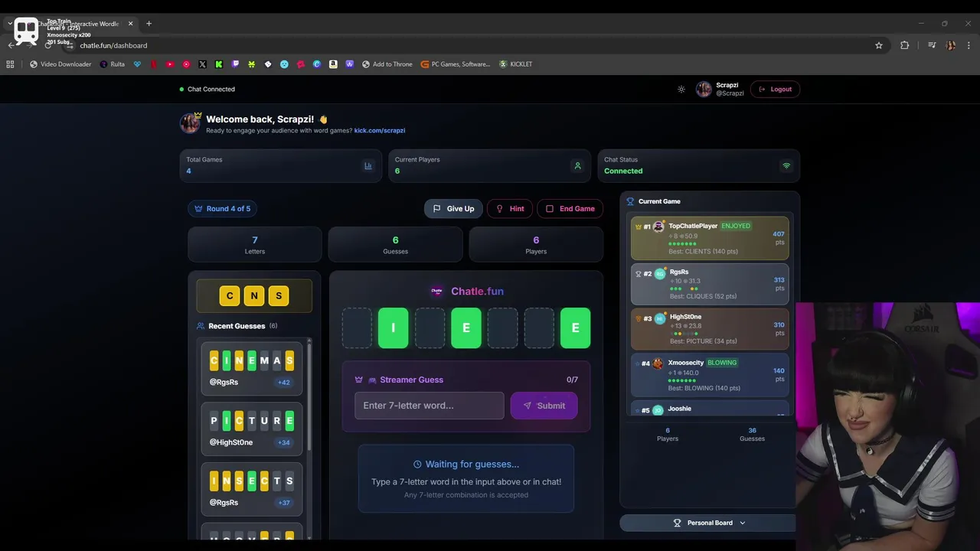
Task: Close the Chatle.fun browser tab
Action: point(130,24)
